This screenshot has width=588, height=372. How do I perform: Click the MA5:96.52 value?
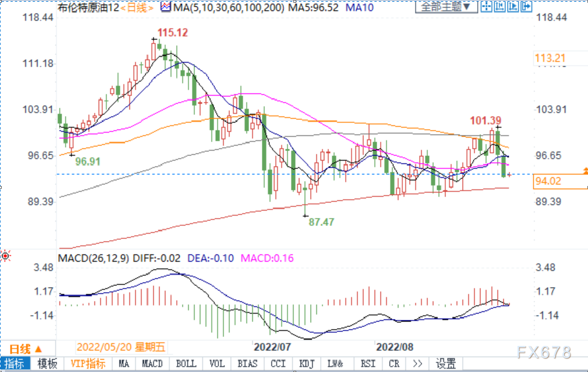[x=313, y=8]
